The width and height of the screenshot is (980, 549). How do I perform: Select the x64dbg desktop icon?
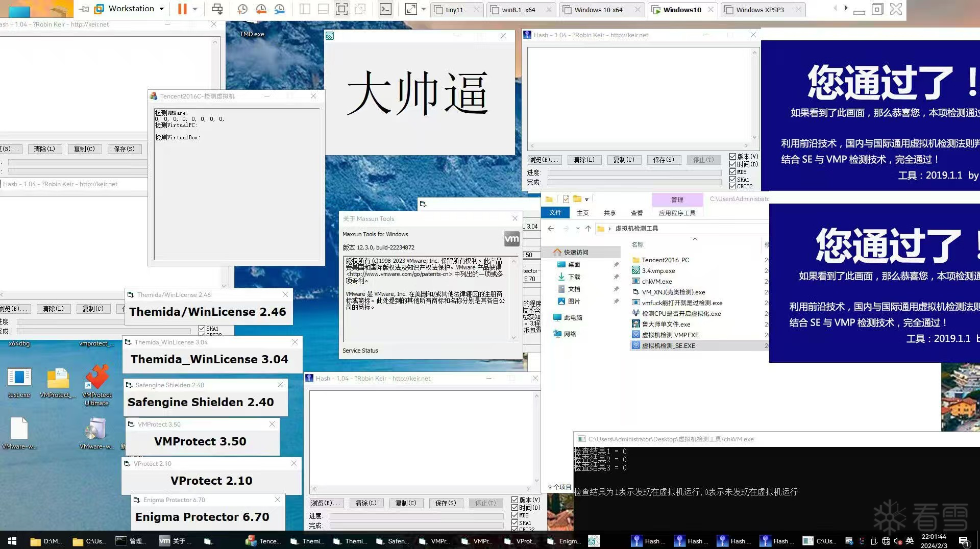(x=19, y=343)
